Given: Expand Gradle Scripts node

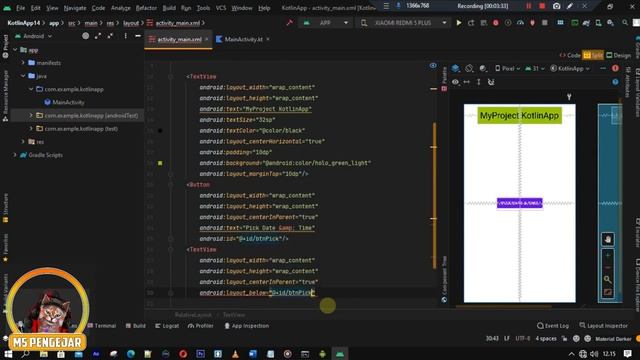Looking at the screenshot, I should pos(15,155).
